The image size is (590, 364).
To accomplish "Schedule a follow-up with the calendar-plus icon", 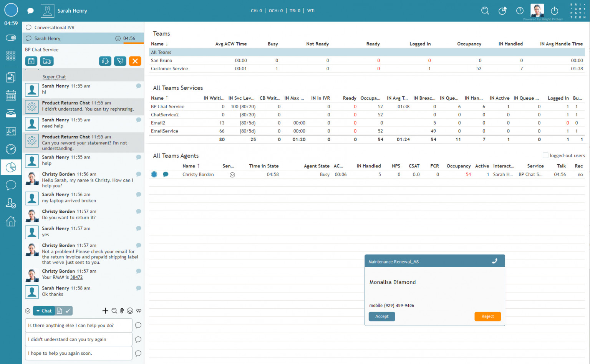I will pos(31,61).
